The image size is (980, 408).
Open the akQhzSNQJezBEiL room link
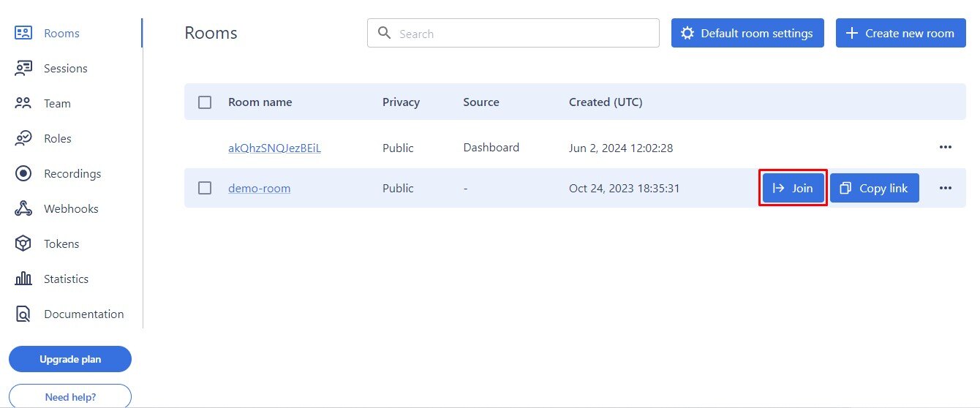(x=274, y=148)
